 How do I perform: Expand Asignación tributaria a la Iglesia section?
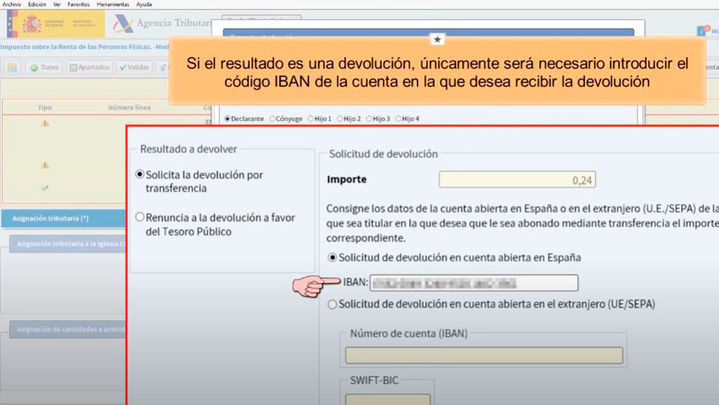click(x=65, y=243)
